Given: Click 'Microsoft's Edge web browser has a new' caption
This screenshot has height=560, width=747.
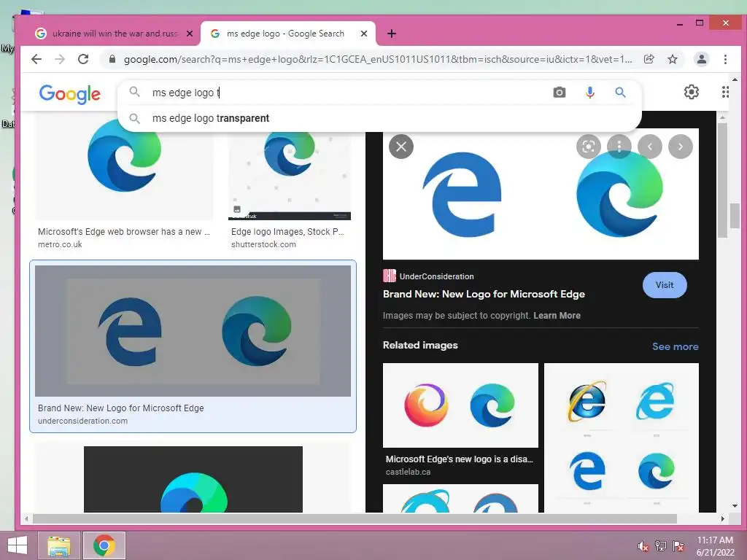Looking at the screenshot, I should (124, 231).
